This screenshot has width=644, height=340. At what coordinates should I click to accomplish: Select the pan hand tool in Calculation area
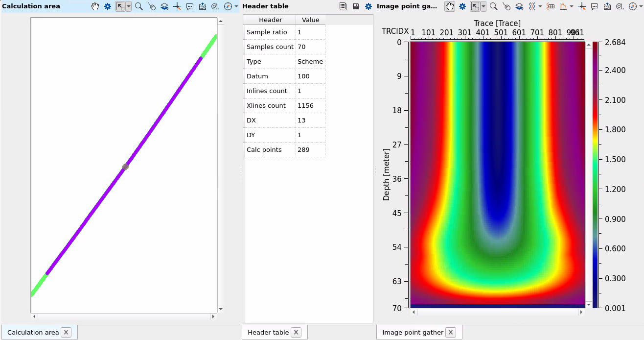tap(95, 6)
